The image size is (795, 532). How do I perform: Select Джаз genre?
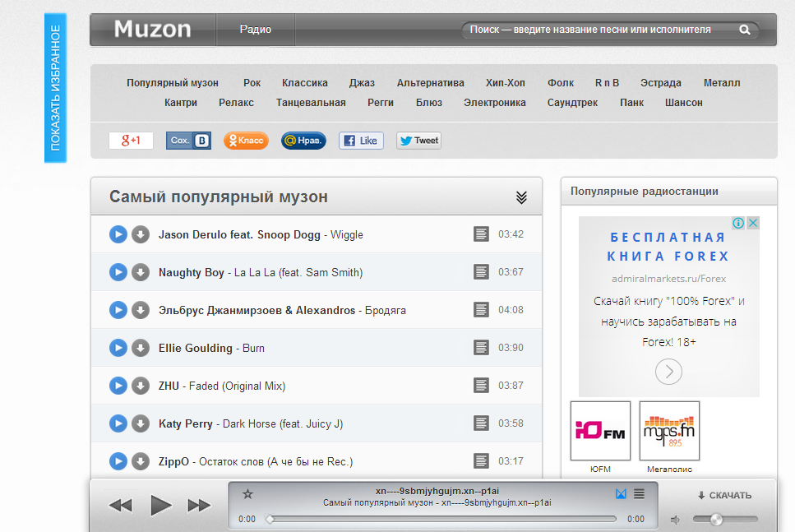tap(362, 83)
